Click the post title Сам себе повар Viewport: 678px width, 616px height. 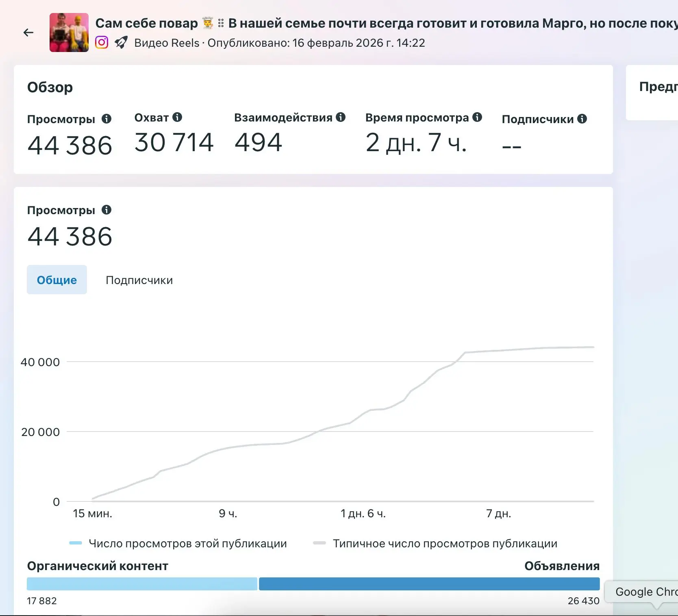click(x=146, y=23)
